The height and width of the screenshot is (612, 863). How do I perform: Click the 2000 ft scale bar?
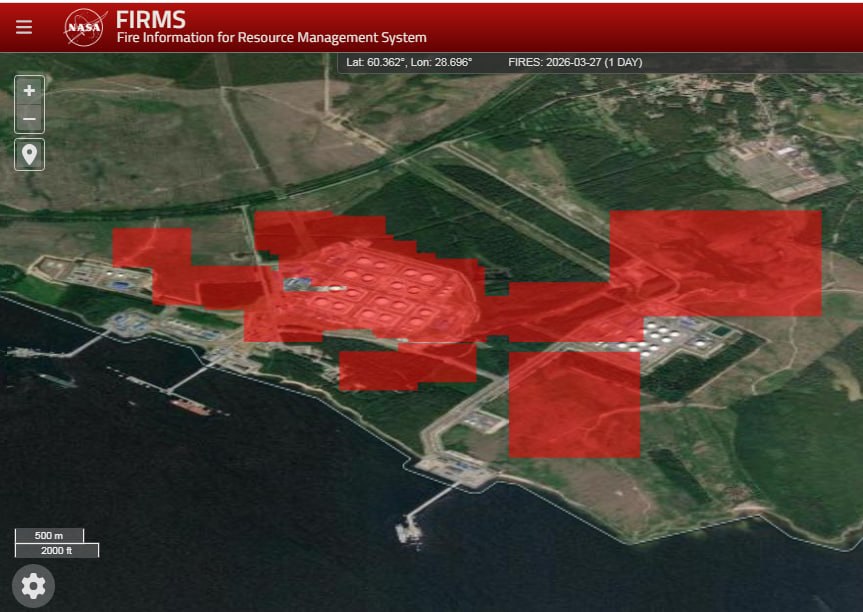tap(57, 550)
